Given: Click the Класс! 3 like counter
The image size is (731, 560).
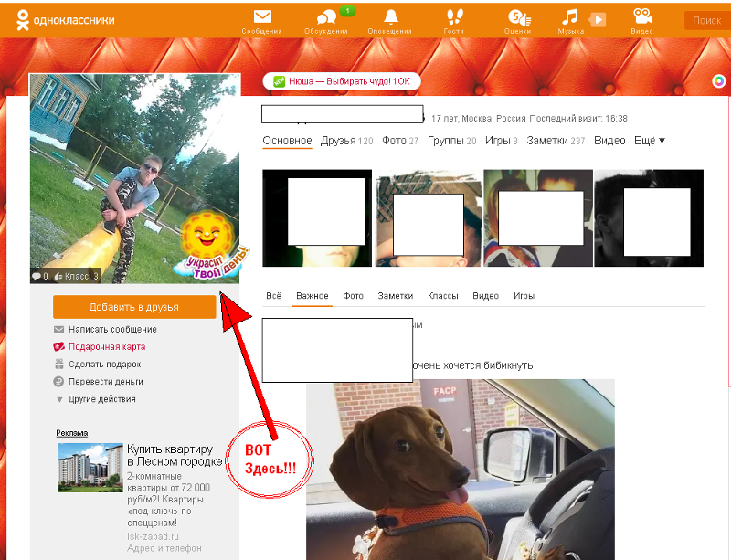Looking at the screenshot, I should 77,276.
